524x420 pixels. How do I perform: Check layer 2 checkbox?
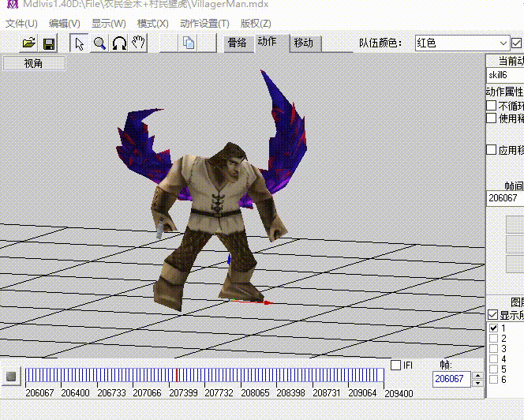click(x=493, y=338)
